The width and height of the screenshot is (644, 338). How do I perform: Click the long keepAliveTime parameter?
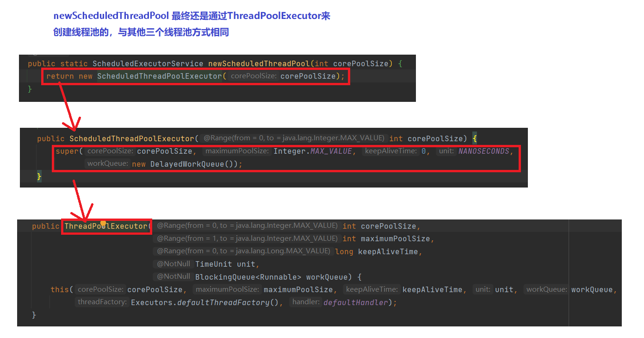click(377, 251)
